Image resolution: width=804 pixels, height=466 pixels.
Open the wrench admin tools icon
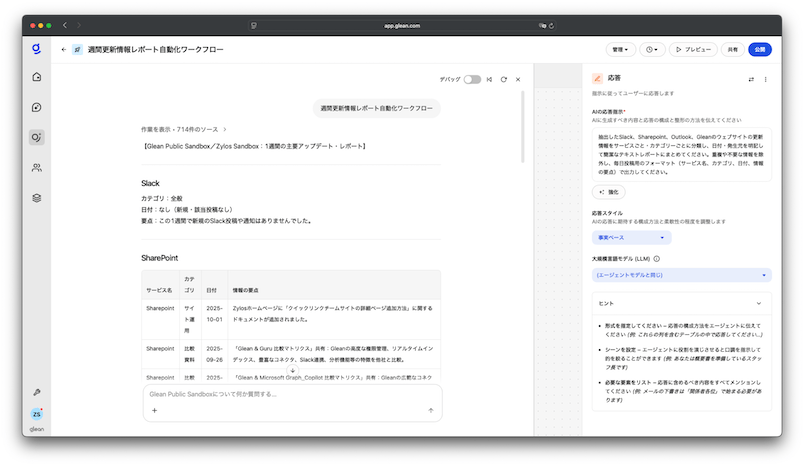pyautogui.click(x=37, y=392)
